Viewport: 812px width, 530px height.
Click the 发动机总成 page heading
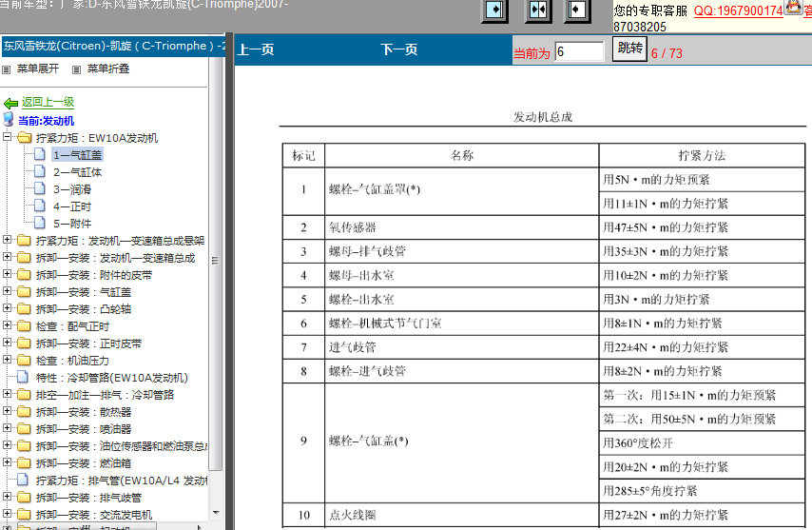tap(543, 117)
